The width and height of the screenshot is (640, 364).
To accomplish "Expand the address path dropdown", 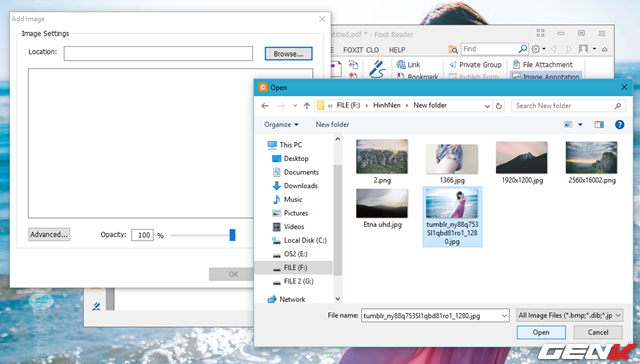I will pos(487,106).
